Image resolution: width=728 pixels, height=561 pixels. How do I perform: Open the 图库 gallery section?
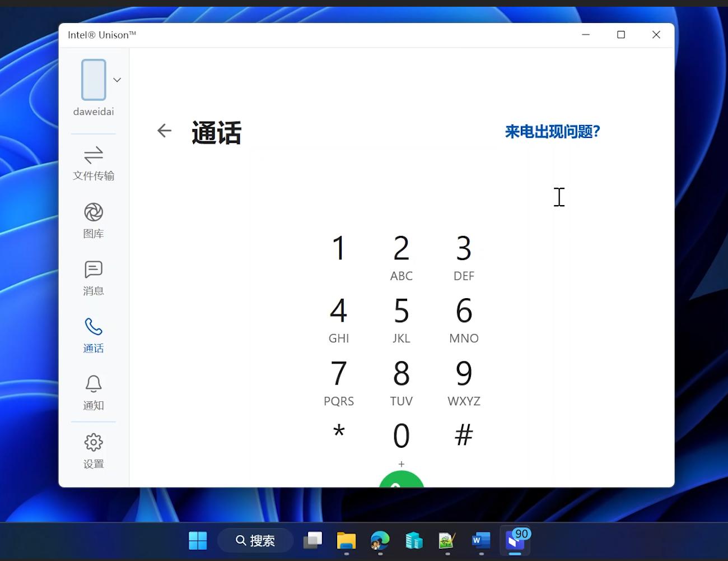pos(94,221)
